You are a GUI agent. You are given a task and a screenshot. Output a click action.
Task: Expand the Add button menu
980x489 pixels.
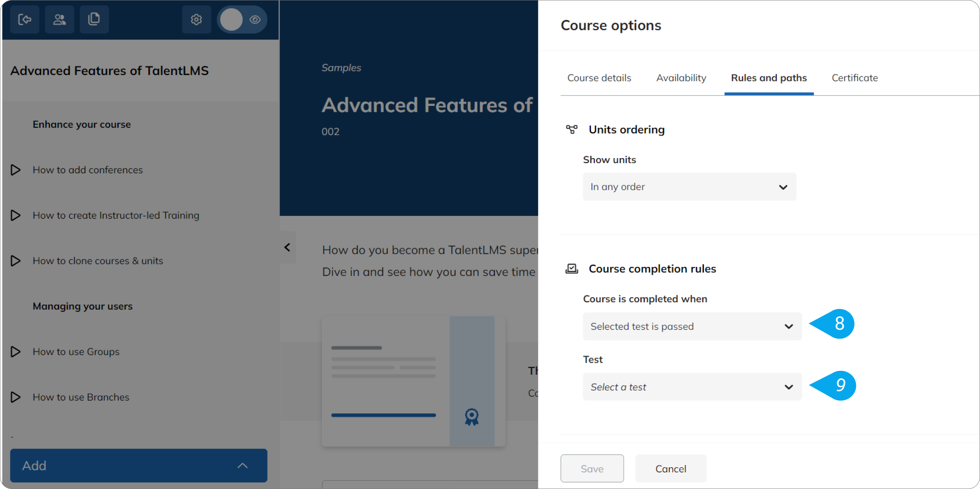pyautogui.click(x=138, y=465)
